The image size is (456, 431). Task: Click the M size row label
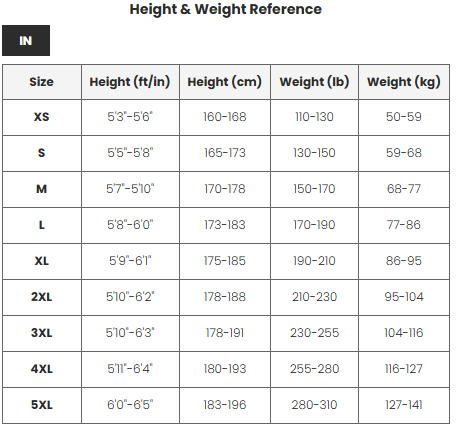click(42, 189)
